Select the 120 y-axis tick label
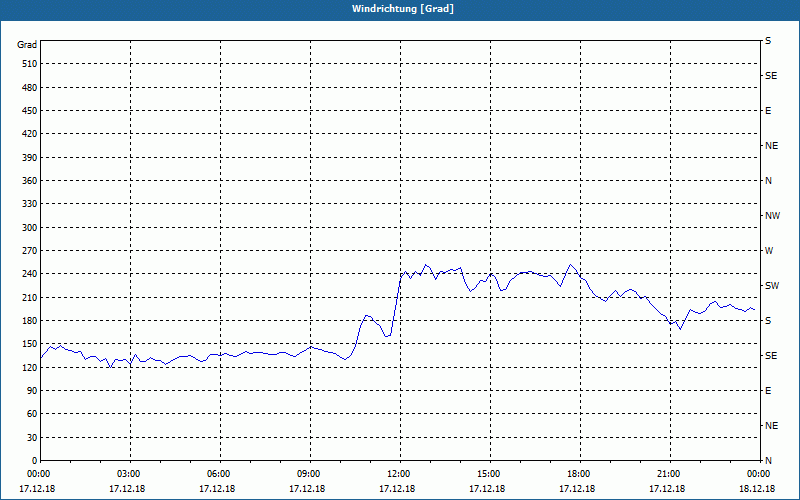The image size is (800, 500). pos(30,367)
